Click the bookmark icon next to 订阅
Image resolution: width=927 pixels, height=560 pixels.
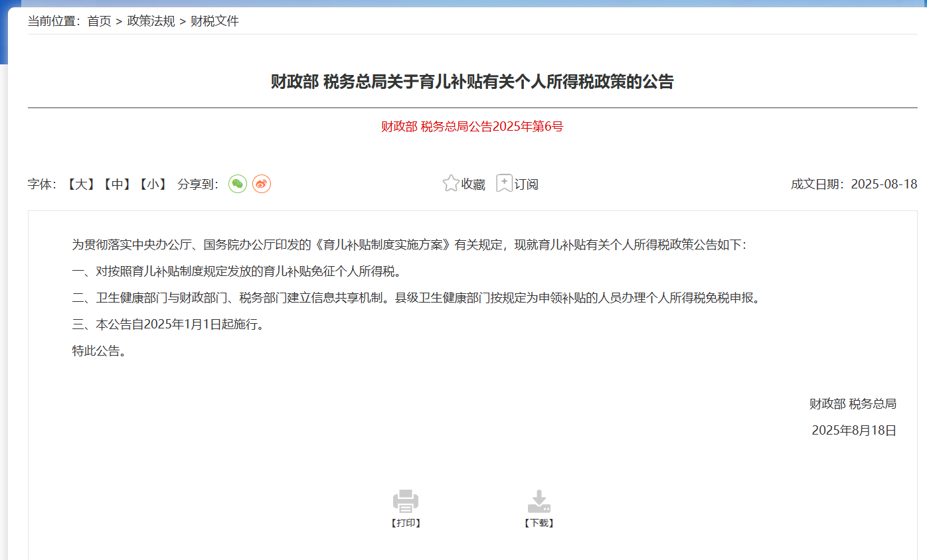pyautogui.click(x=505, y=184)
